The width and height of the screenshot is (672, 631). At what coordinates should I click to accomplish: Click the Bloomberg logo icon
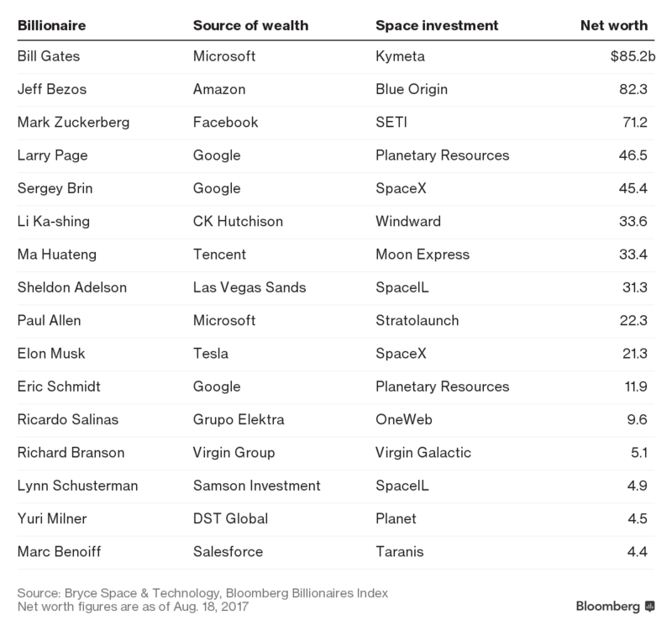[649, 606]
